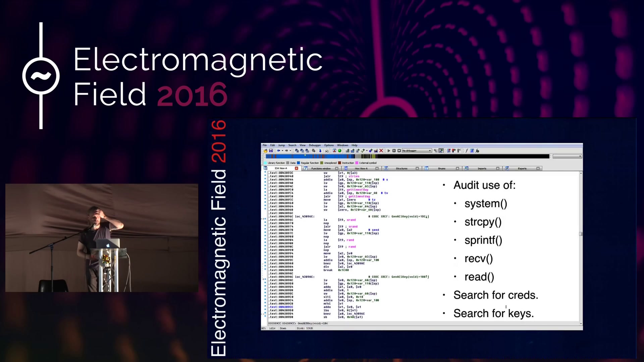The height and width of the screenshot is (362, 644).
Task: Click the green circle toolbar icon
Action: [339, 151]
